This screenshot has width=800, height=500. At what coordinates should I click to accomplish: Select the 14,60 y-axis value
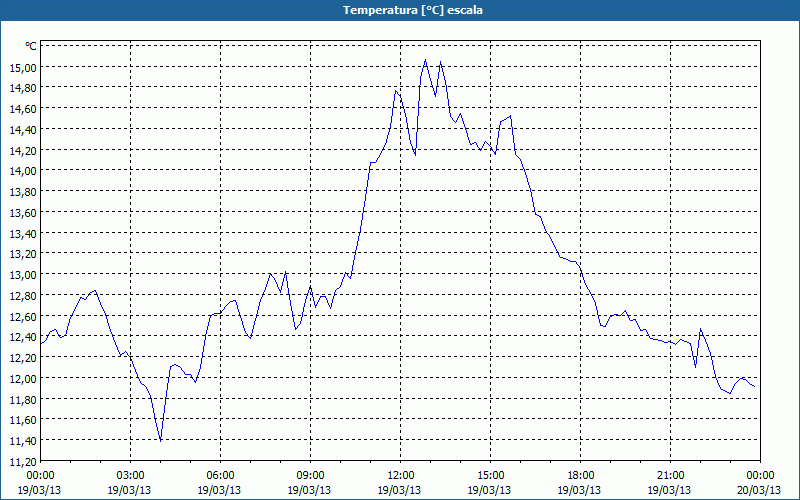23,109
